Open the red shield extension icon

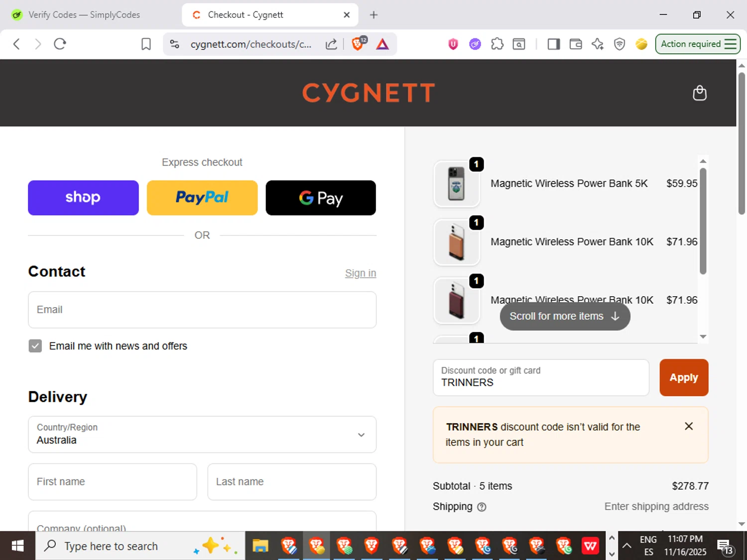tap(453, 44)
